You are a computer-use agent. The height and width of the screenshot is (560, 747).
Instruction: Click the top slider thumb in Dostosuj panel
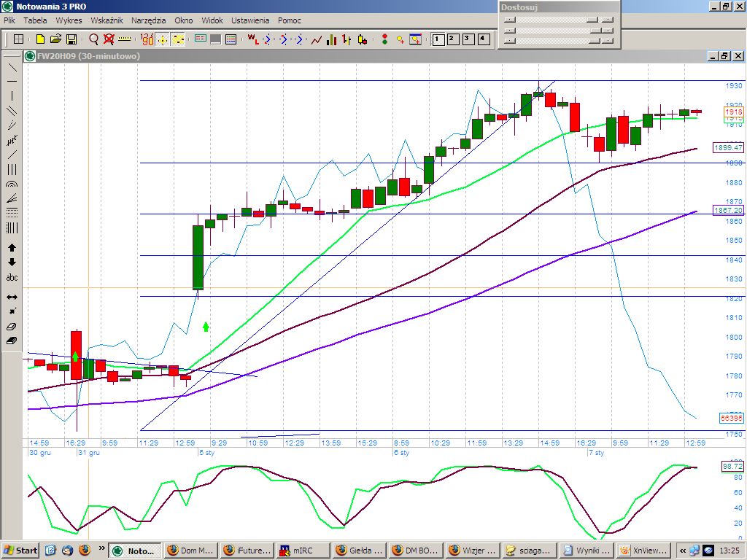coord(592,20)
